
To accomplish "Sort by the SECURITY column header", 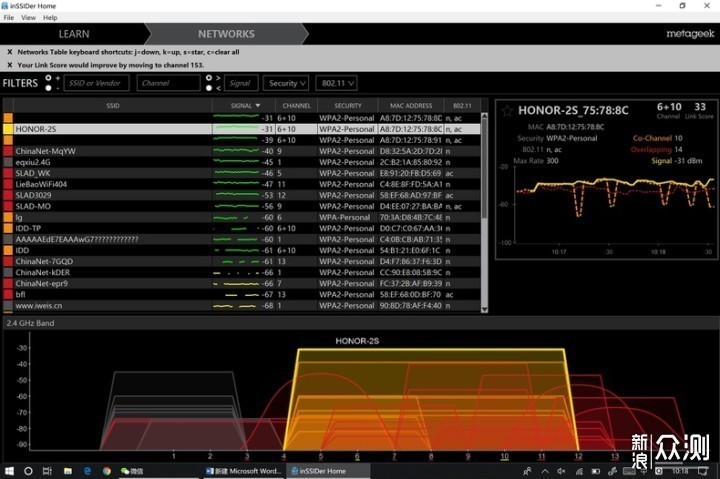I will click(348, 106).
